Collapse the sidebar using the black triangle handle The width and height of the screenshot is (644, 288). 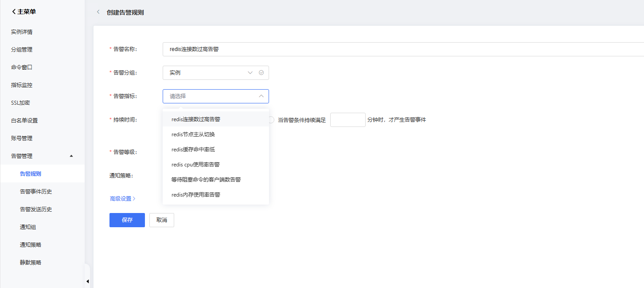(87, 281)
